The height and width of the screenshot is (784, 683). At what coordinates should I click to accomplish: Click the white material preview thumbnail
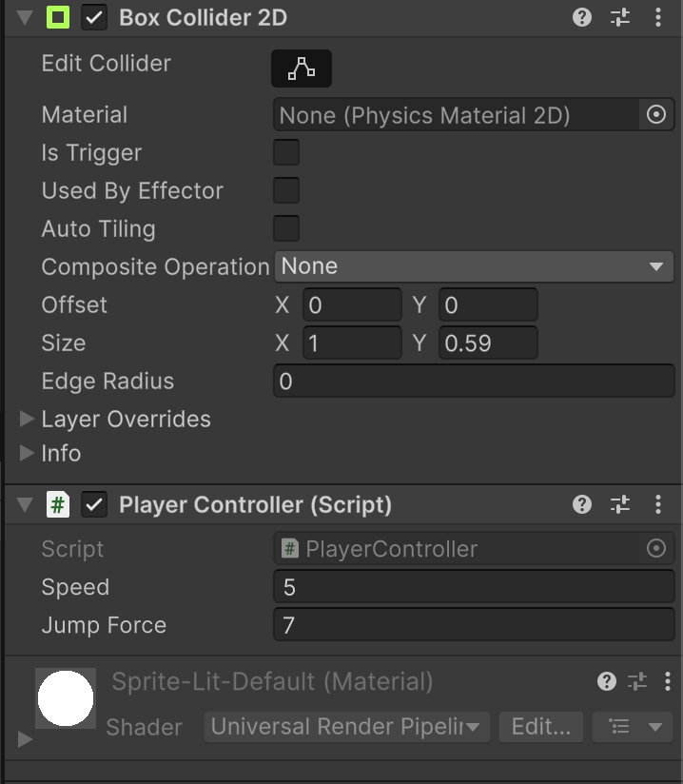[66, 698]
